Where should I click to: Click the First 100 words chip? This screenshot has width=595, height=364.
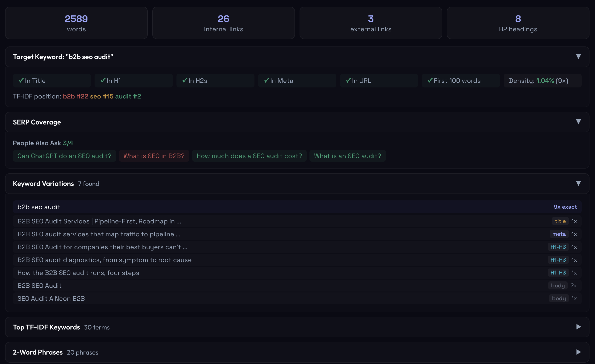coord(460,81)
